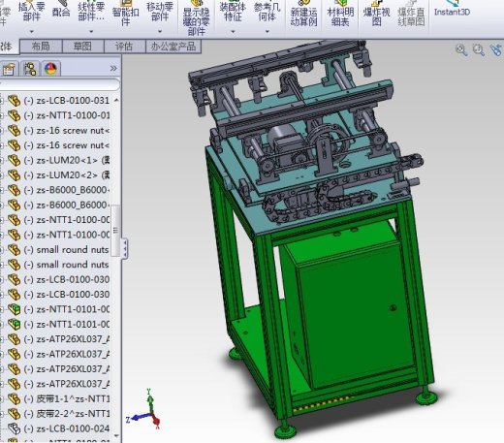The height and width of the screenshot is (443, 504).
Task: Open the 智能扣件 (Smart Fasteners) tool
Action: point(126,13)
